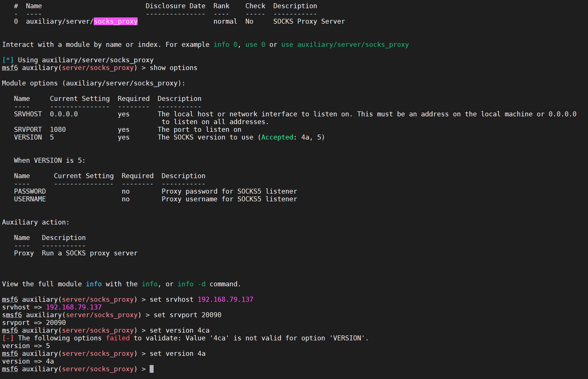The width and height of the screenshot is (588, 379).
Task: Select "Proxy password for SOCKS5 listener" text
Action: click(229, 191)
